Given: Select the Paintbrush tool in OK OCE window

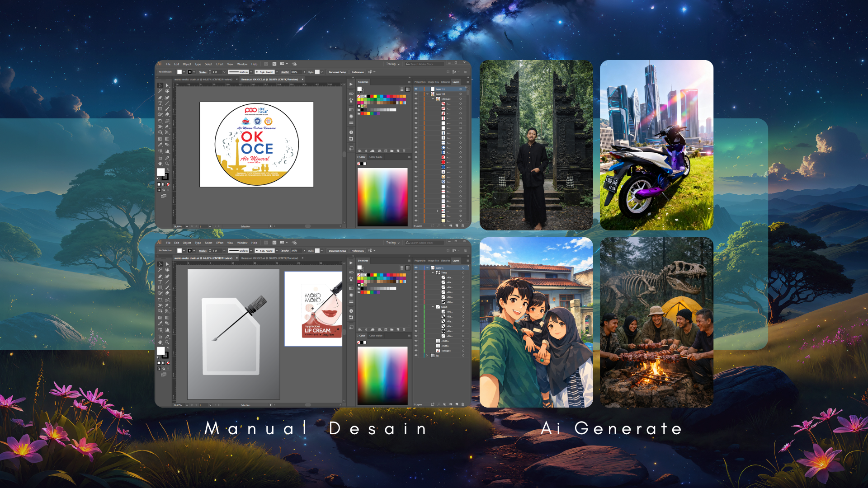Looking at the screenshot, I should coord(167,109).
